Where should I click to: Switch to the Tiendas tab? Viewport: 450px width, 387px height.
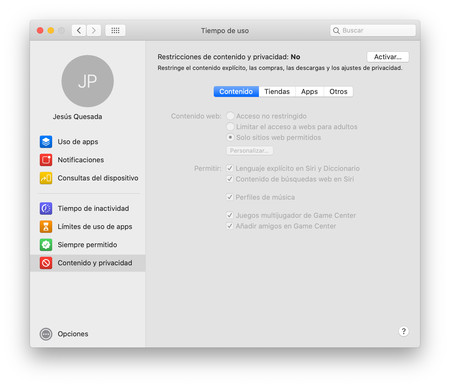tap(277, 92)
